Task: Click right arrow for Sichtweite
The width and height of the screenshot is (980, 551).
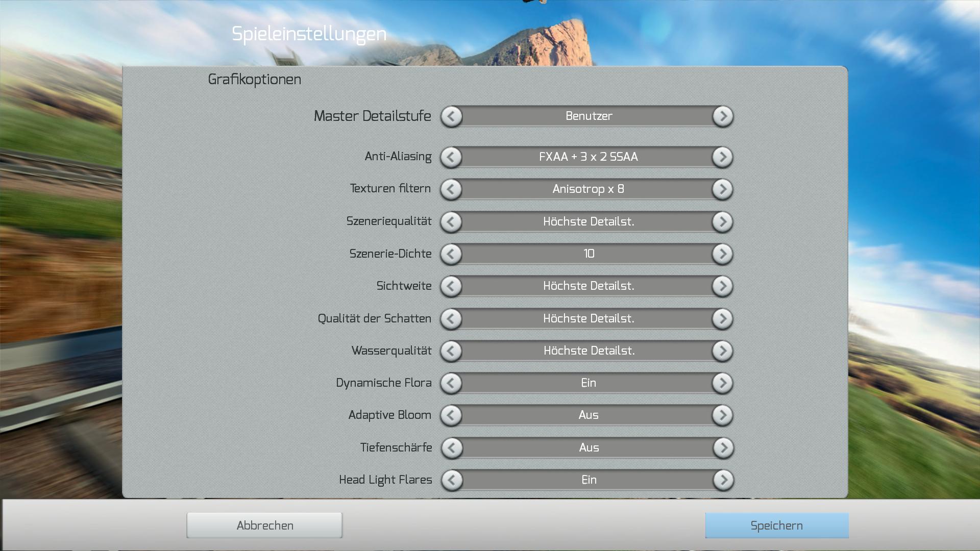Action: (722, 286)
